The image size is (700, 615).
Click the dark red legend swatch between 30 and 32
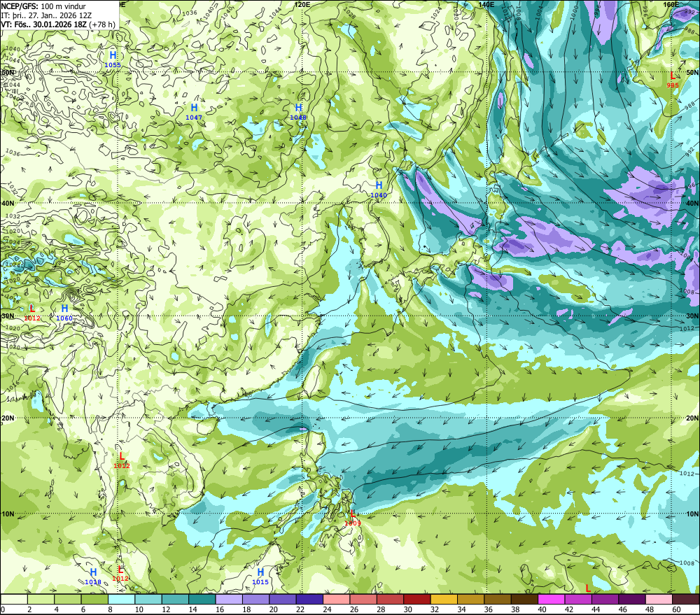[417, 599]
